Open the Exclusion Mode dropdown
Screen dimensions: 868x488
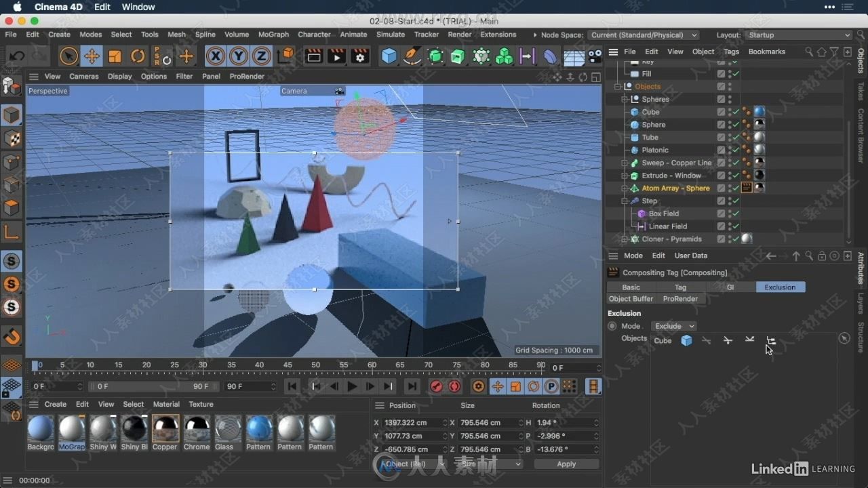673,326
